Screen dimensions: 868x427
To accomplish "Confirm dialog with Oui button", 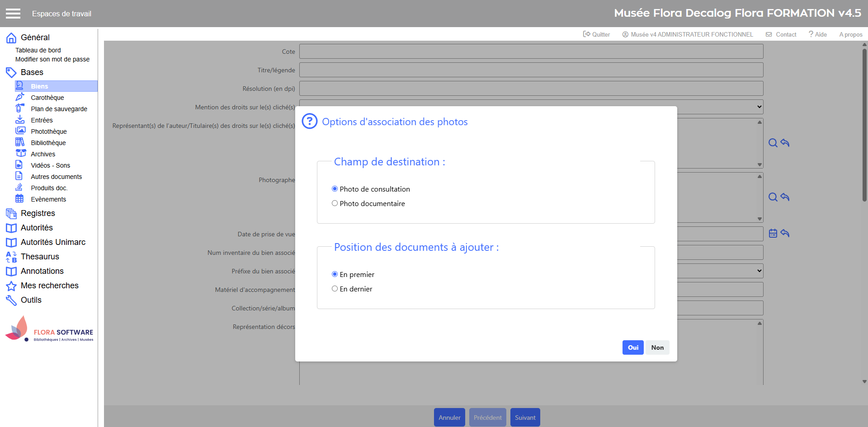I will coord(633,347).
